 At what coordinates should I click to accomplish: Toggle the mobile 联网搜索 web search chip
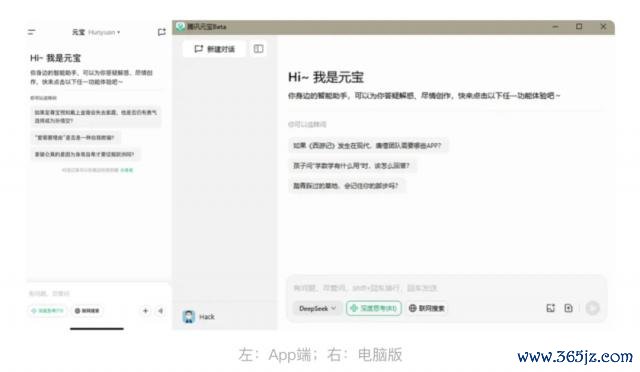[x=87, y=311]
